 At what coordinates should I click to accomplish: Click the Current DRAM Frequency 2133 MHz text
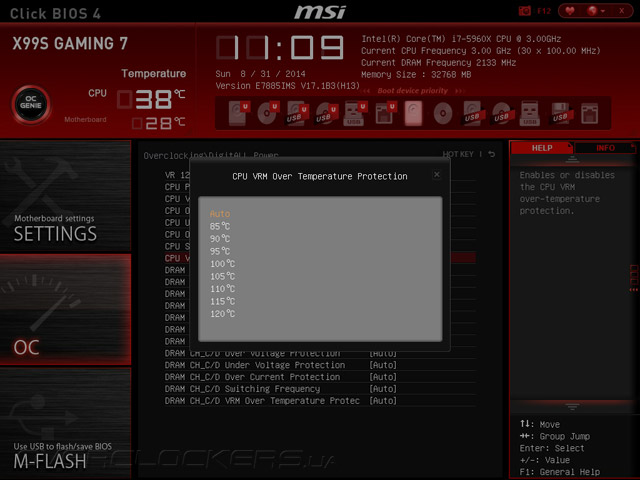click(438, 63)
